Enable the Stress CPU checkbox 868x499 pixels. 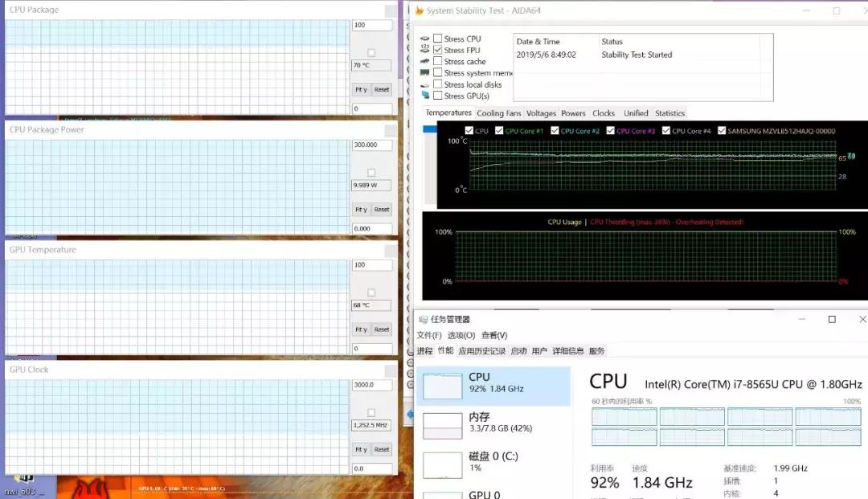coord(437,39)
